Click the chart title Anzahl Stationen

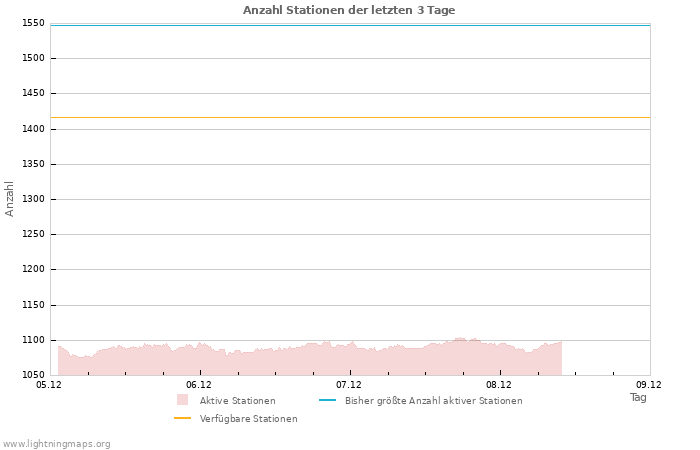[x=349, y=10]
